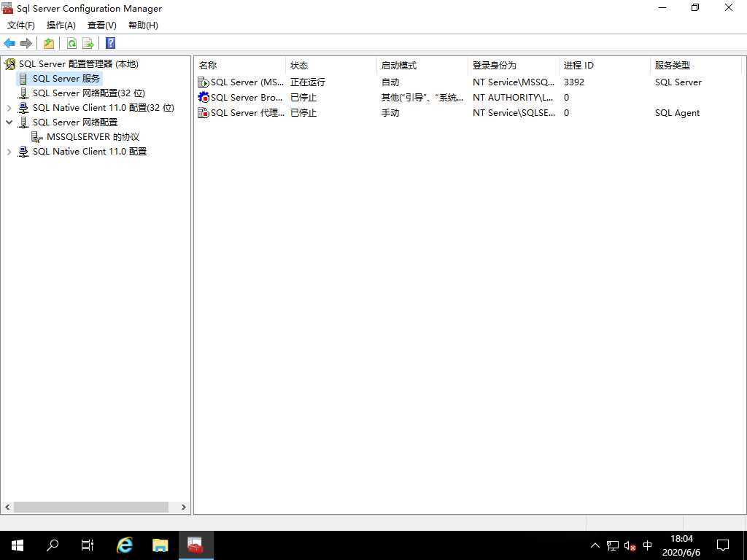The image size is (747, 560).
Task: Sort by the 启动模式 column header
Action: point(422,65)
